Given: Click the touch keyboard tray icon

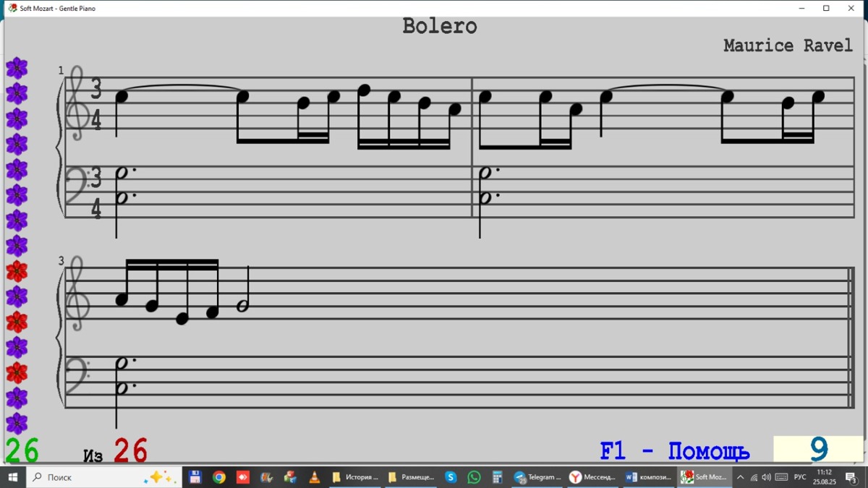Looking at the screenshot, I should click(x=782, y=477).
